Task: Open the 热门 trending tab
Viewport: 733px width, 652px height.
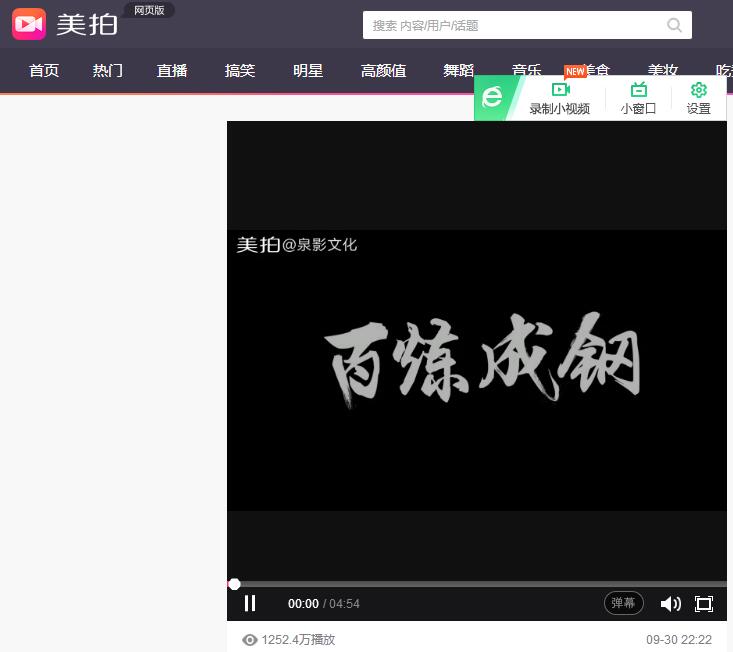Action: click(108, 71)
